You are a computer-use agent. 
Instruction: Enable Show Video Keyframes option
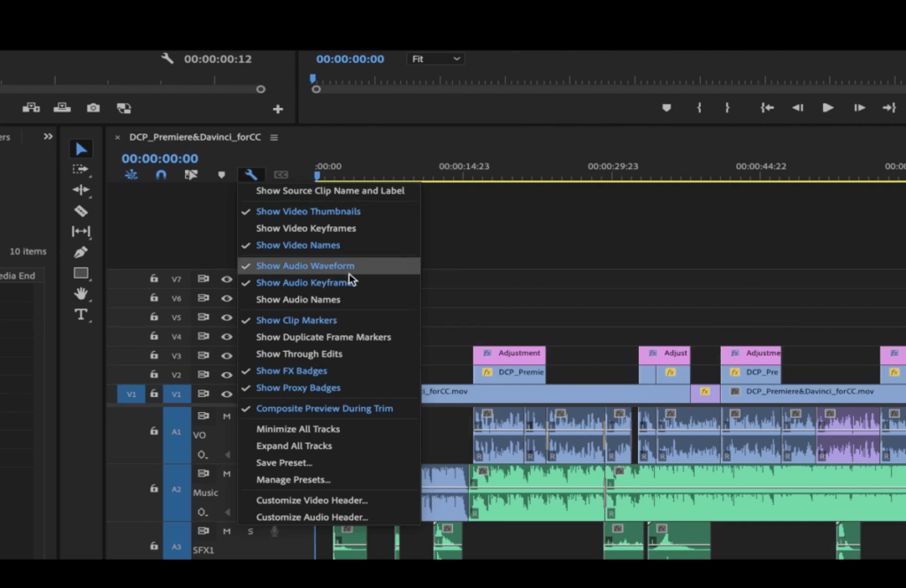[305, 228]
